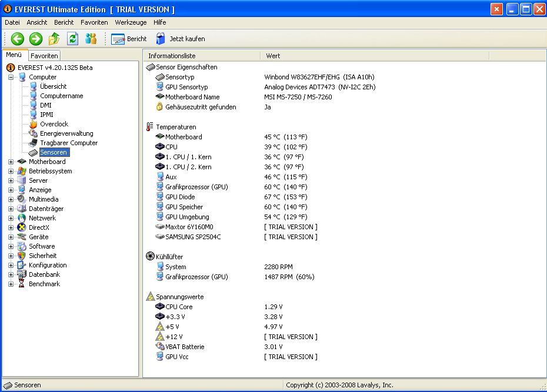The image size is (547, 392).
Task: Expand the Anzeige tree node
Action: (x=11, y=190)
